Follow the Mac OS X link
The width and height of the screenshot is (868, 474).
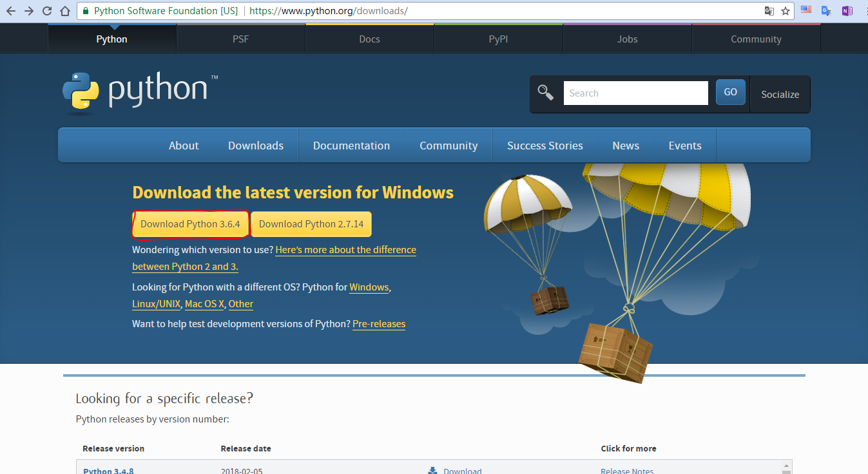pyautogui.click(x=204, y=304)
